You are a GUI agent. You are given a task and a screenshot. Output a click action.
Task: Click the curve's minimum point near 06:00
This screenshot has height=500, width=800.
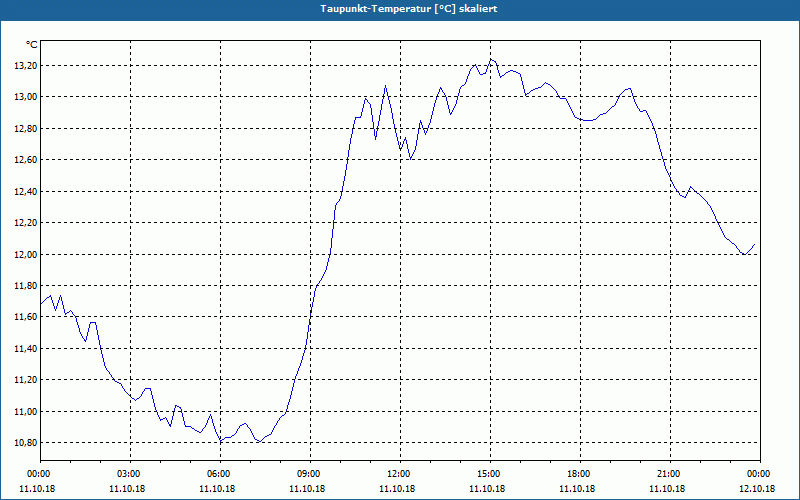point(220,440)
